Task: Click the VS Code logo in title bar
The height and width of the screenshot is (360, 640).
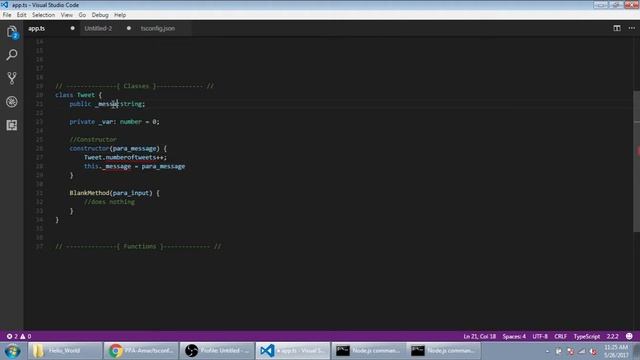Action: point(5,5)
